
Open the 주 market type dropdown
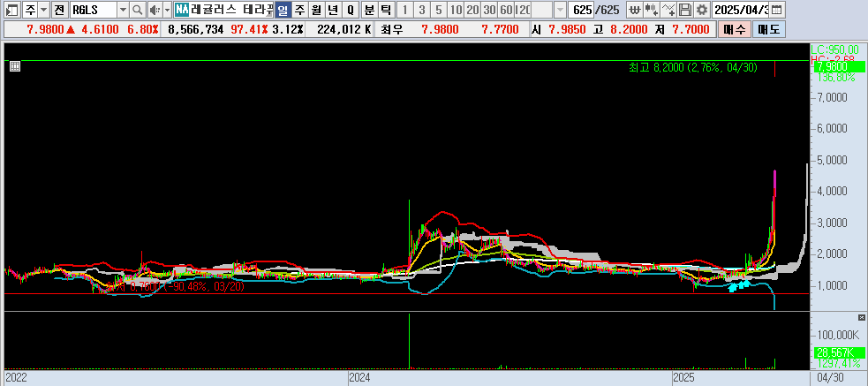point(44,10)
